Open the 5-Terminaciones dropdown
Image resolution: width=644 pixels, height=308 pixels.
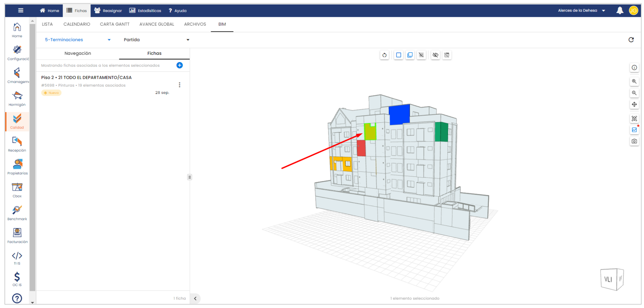tap(78, 40)
